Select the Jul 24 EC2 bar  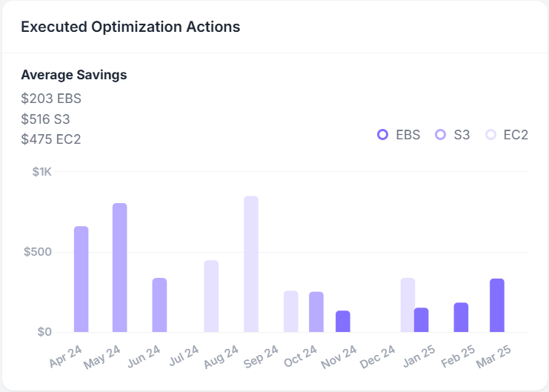(211, 296)
